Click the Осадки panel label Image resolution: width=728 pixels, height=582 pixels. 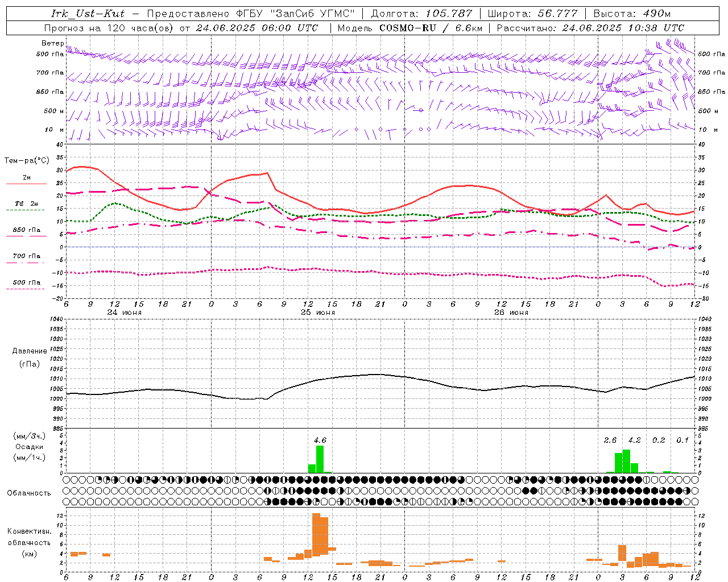(30, 447)
